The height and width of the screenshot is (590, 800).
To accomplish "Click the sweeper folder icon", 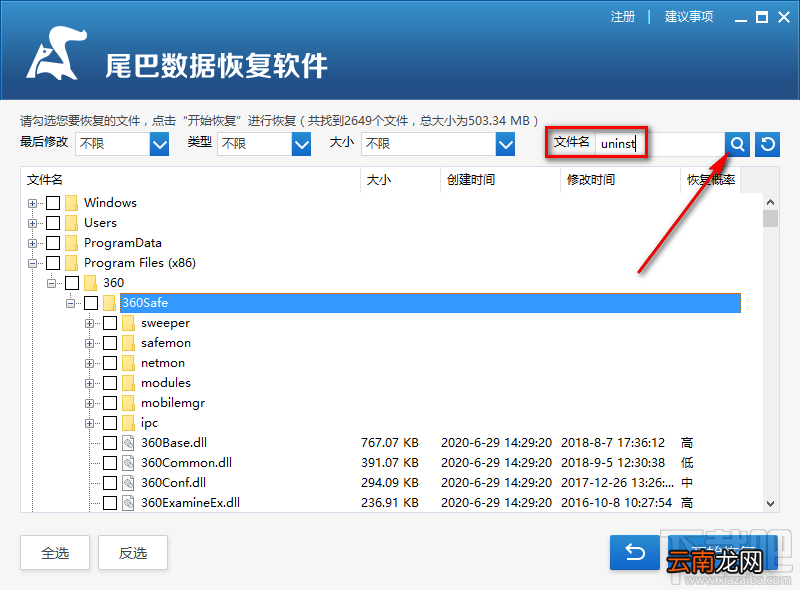I will click(129, 323).
